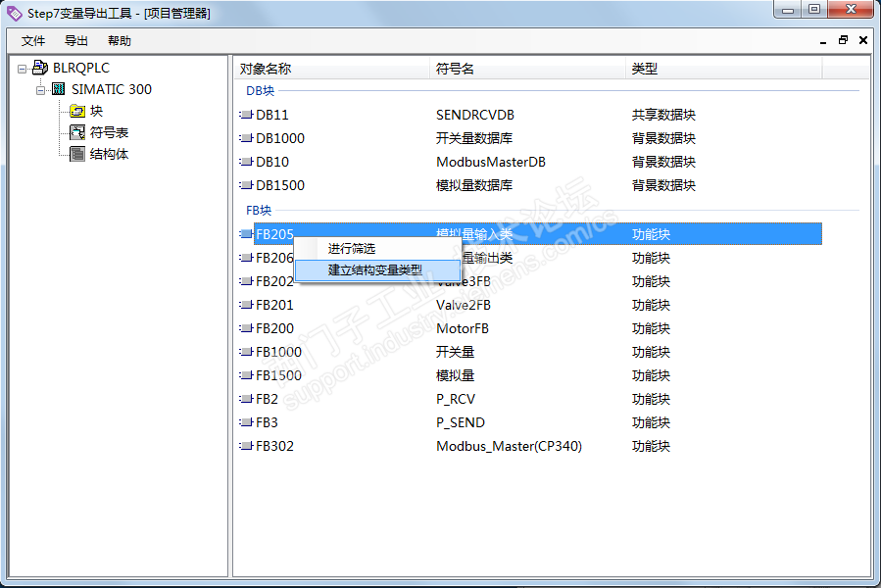Restore the inner 项目管理器 child window
The height and width of the screenshot is (588, 881).
click(x=843, y=40)
